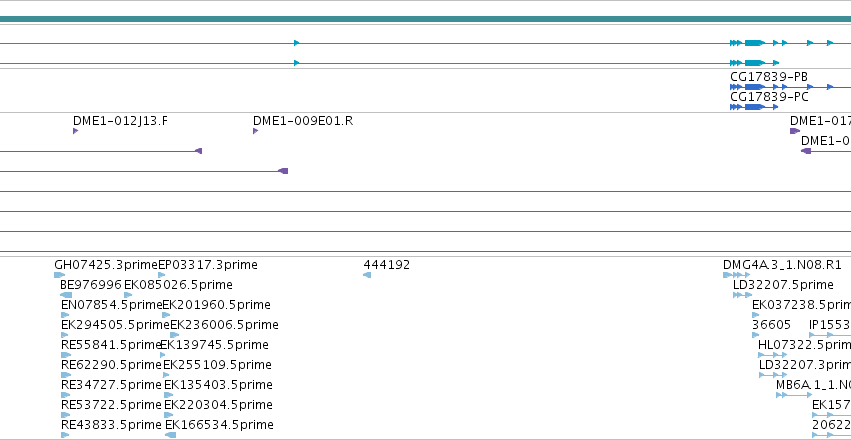
Task: Click the DME1-009E01.R purple arrow marker
Action: pyautogui.click(x=255, y=131)
